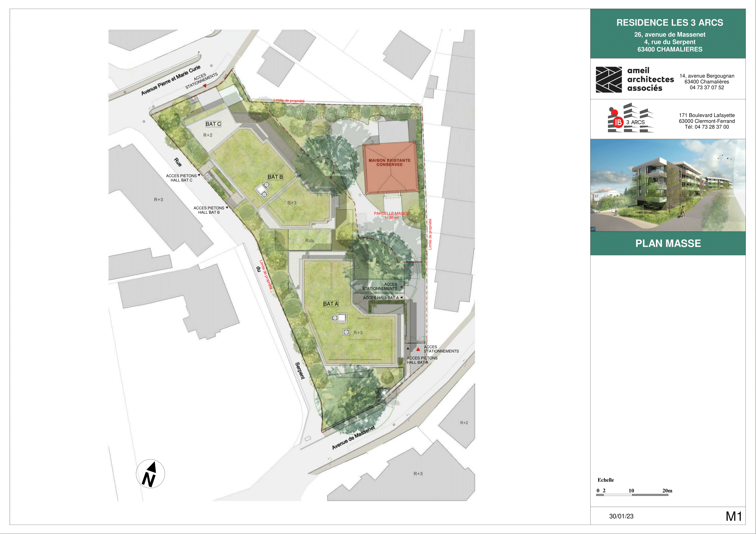The height and width of the screenshot is (534, 756).
Task: Select the BAT B building label
Action: [x=275, y=177]
